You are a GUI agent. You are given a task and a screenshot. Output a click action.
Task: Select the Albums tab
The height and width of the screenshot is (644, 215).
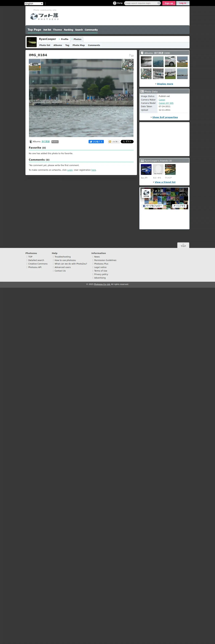pyautogui.click(x=58, y=45)
